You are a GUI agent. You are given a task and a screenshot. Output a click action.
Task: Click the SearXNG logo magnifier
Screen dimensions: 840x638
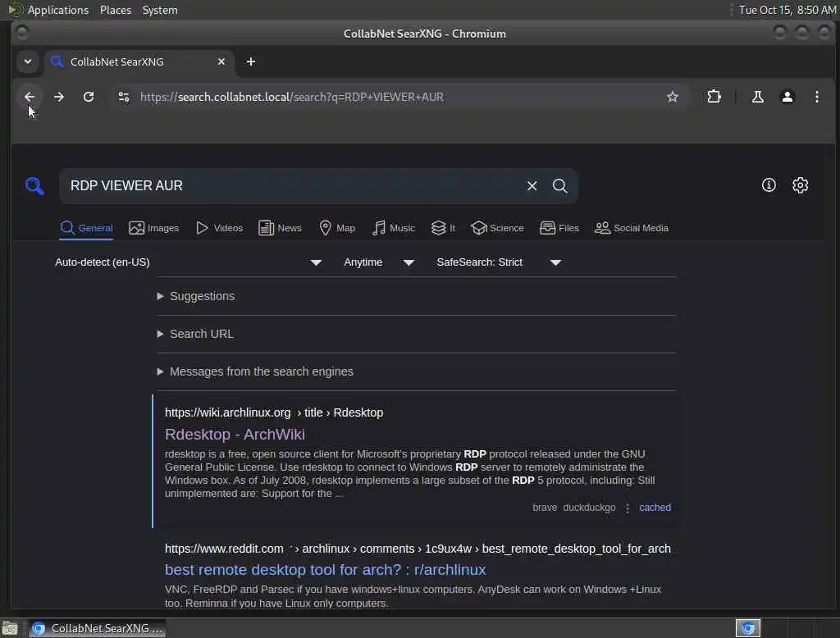coord(34,186)
